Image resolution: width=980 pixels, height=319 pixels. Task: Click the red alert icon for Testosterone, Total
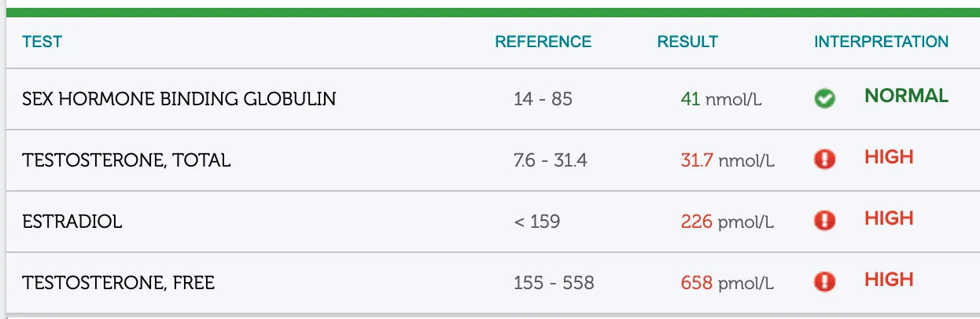pyautogui.click(x=824, y=160)
